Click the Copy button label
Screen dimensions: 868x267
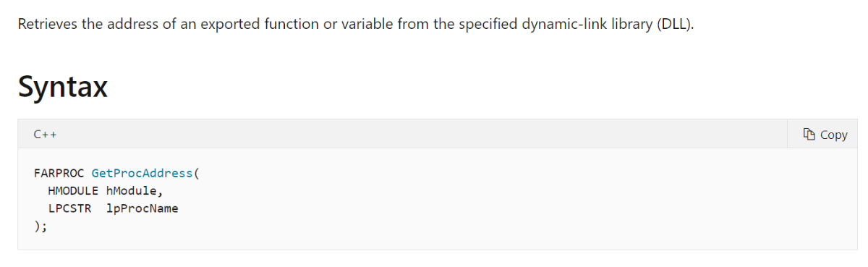pos(833,135)
